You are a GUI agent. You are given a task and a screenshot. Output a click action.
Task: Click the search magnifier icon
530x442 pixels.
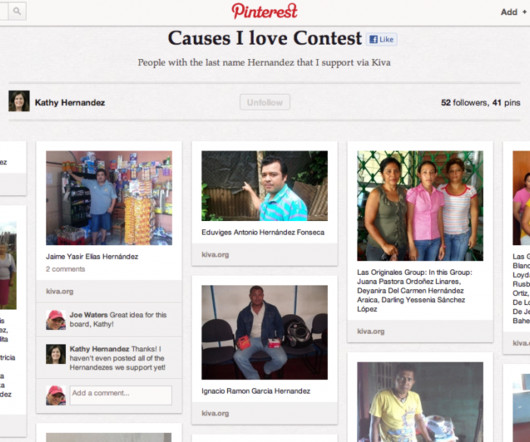pyautogui.click(x=17, y=11)
